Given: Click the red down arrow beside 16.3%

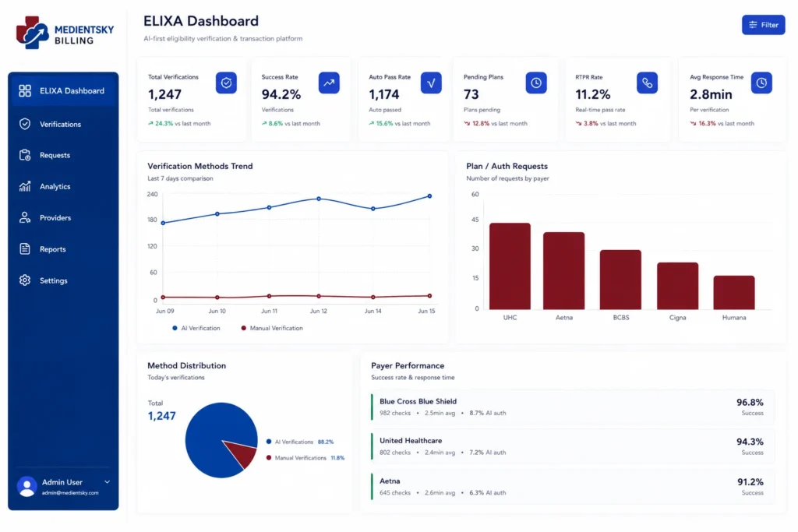Looking at the screenshot, I should click(x=693, y=123).
